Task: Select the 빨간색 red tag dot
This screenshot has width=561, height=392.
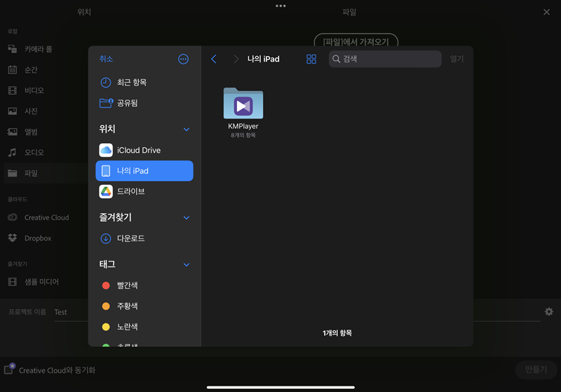Action: click(x=106, y=285)
